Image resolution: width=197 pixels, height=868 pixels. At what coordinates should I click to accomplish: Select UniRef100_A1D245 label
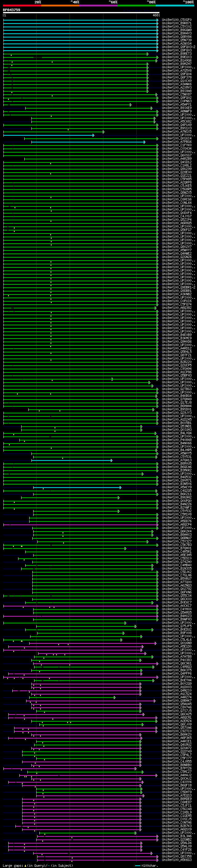tap(177, 419)
